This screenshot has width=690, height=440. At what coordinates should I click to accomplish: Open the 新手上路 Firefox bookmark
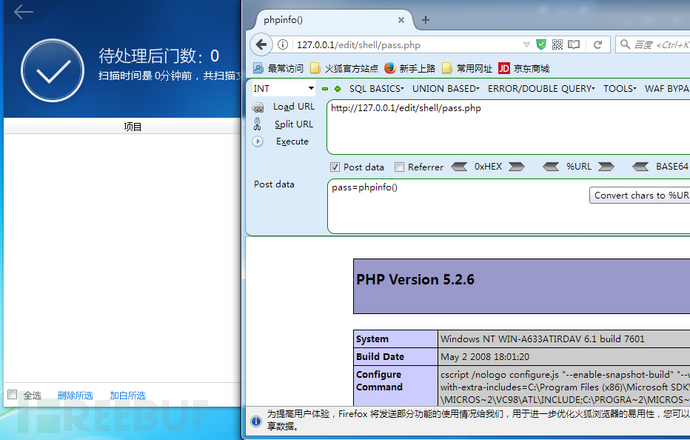click(x=410, y=68)
